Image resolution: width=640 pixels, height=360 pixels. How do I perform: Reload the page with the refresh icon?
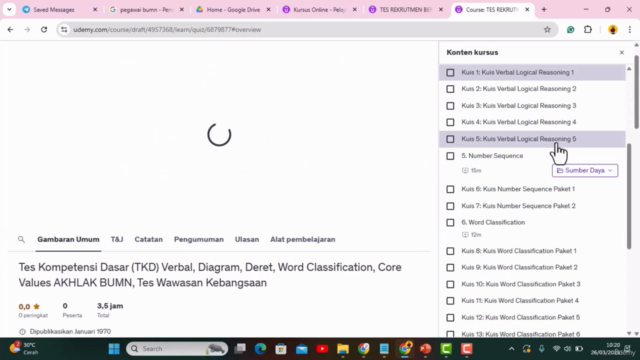tap(44, 29)
